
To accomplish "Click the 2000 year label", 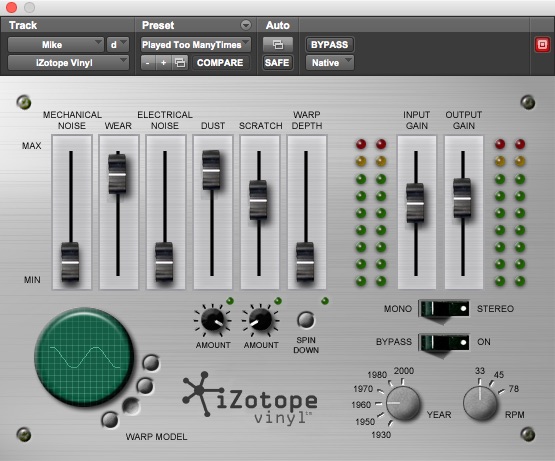I will click(404, 371).
